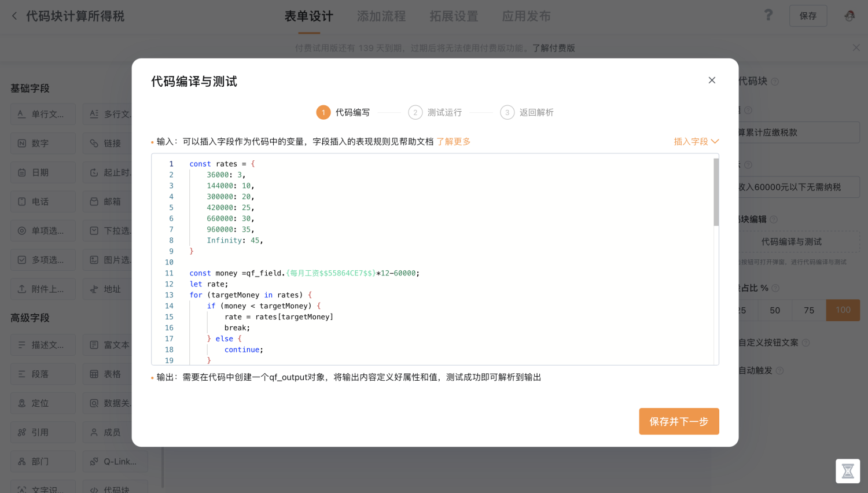
Task: Go to step 2 测试运行
Action: [x=435, y=112]
